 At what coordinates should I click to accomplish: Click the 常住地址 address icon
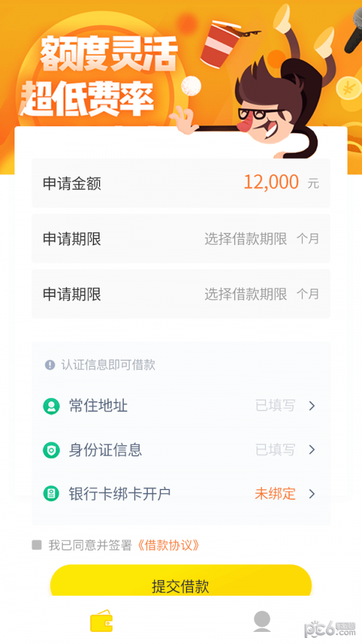pyautogui.click(x=51, y=406)
